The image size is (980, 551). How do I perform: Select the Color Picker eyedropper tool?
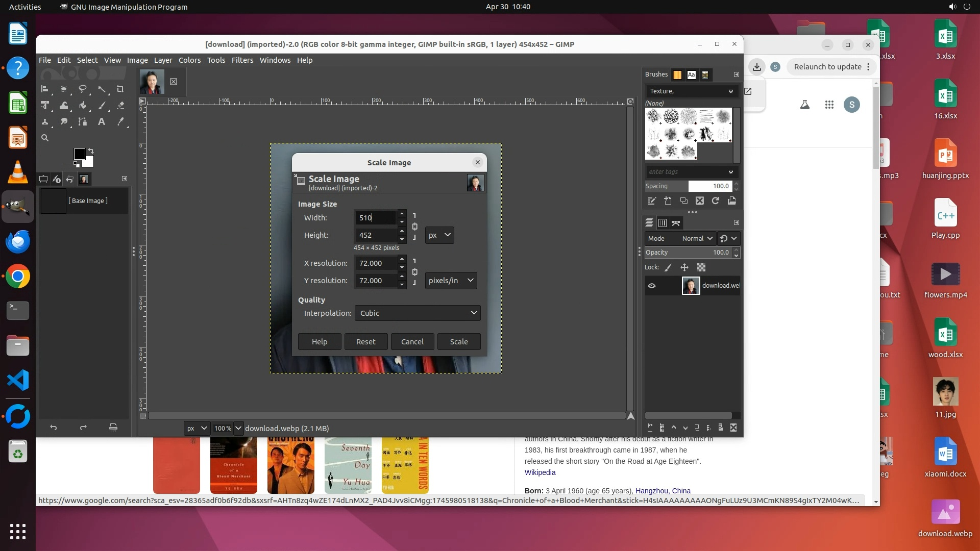[120, 122]
